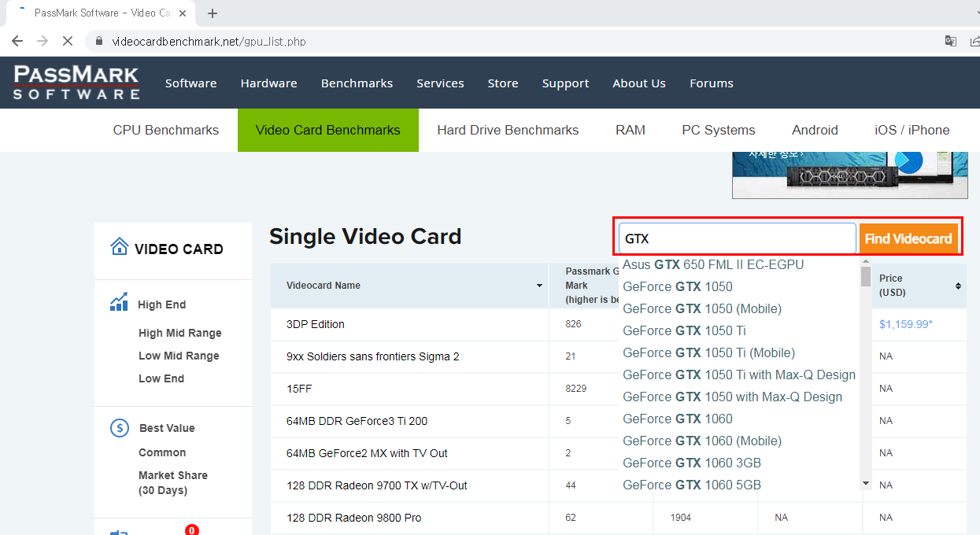The height and width of the screenshot is (535, 980).
Task: Open the Low Mid Range link
Action: pyautogui.click(x=179, y=356)
